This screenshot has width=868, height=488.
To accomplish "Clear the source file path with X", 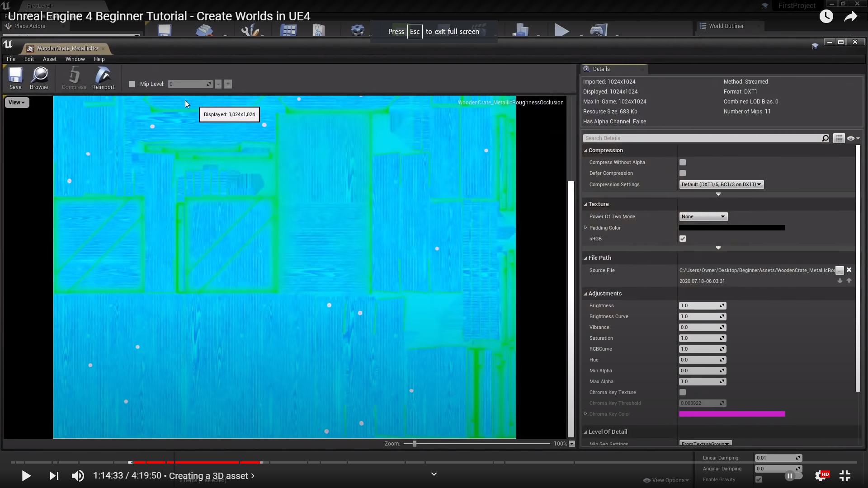I will [849, 270].
